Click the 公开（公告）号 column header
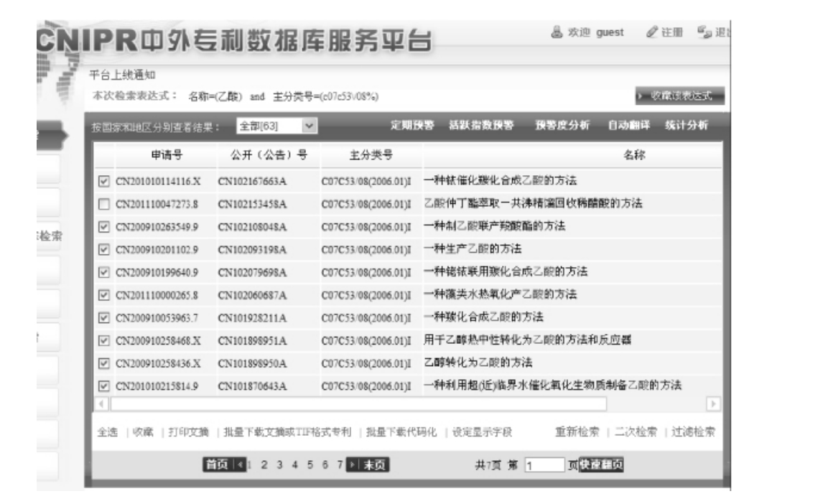The width and height of the screenshot is (823, 504). click(x=269, y=154)
